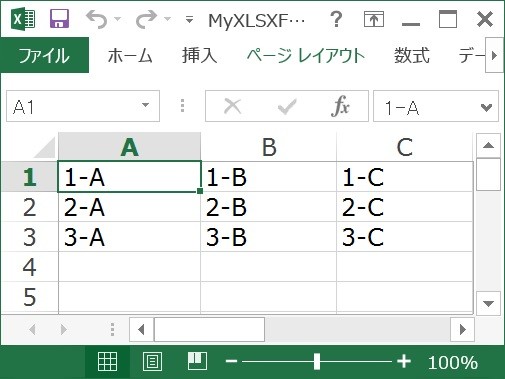Select cell containing 2-B
505x379 pixels.
pyautogui.click(x=269, y=207)
